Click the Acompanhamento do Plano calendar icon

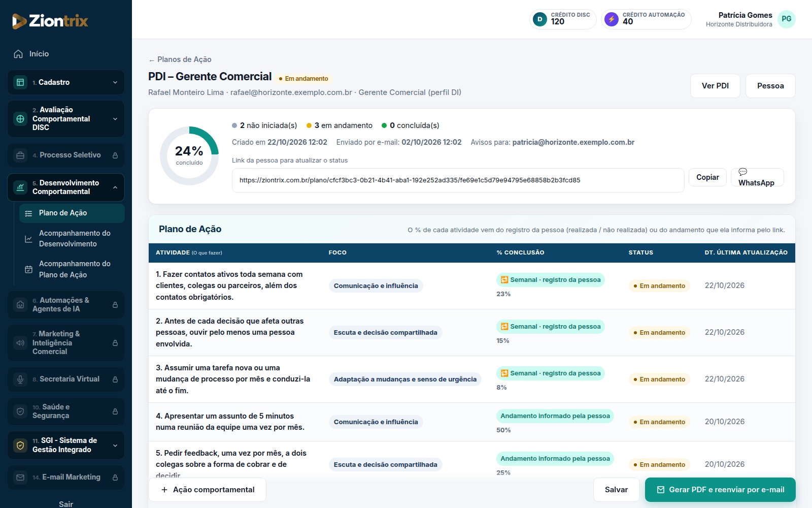pos(28,269)
